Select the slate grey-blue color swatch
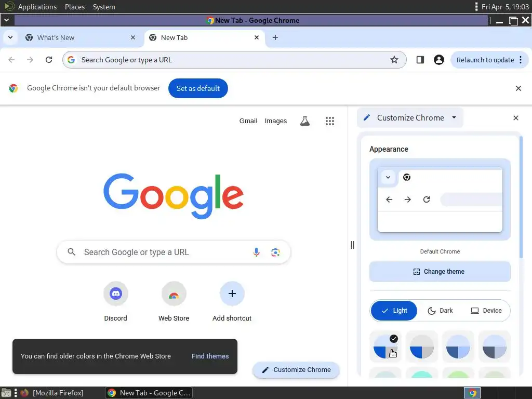Image resolution: width=532 pixels, height=399 pixels. 495,347
